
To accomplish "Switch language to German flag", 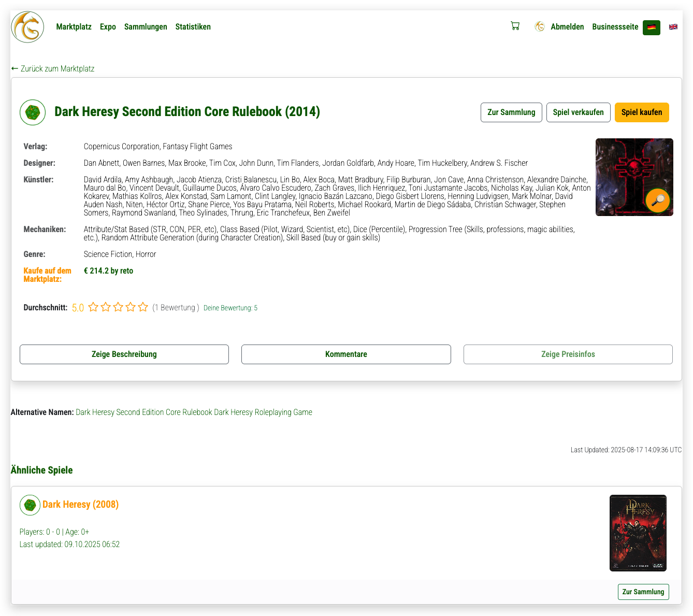I will tap(651, 27).
